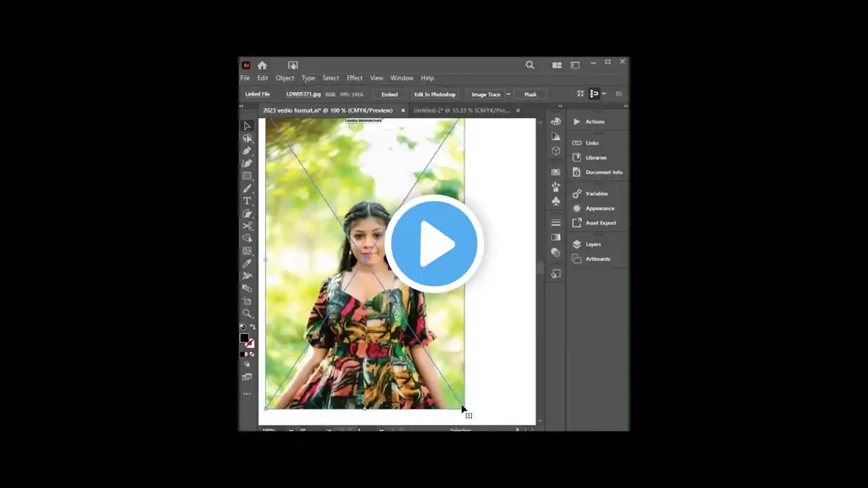
Task: Open the Layers panel
Action: point(593,244)
